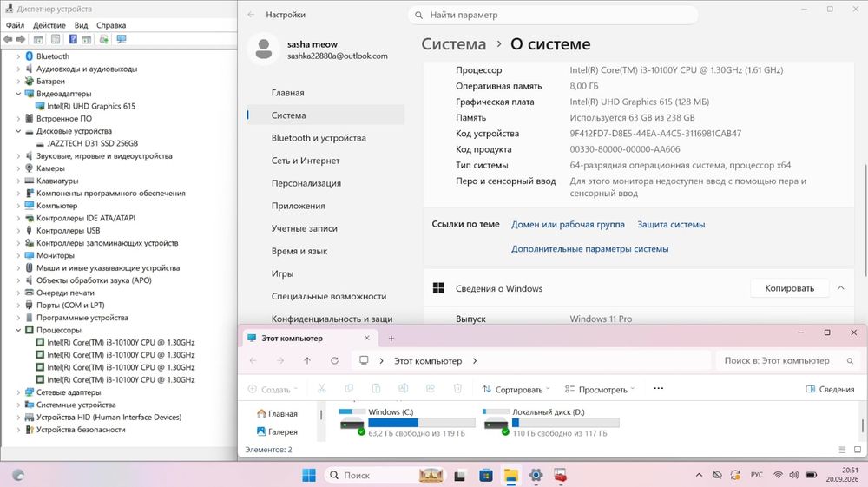Screen dimensions: 868x487
Task: Select the Этот компьютер Explorer tab
Action: 308,339
